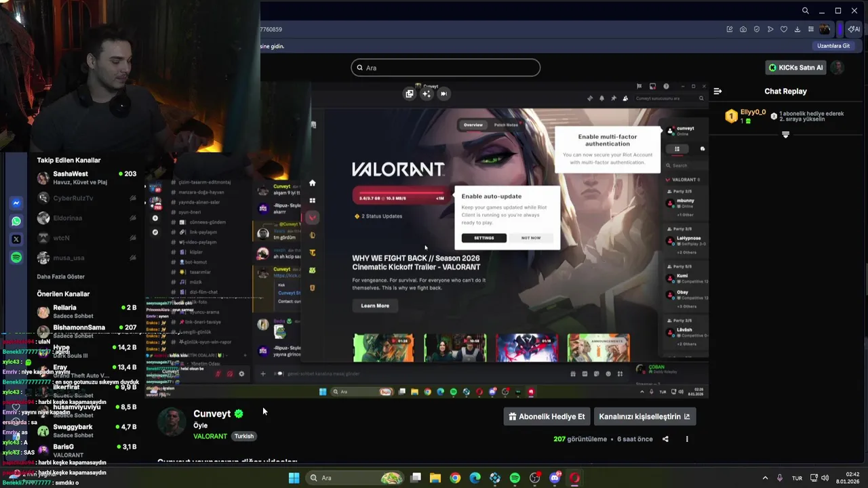Open the recommended channel Swaggybark

tap(87, 430)
